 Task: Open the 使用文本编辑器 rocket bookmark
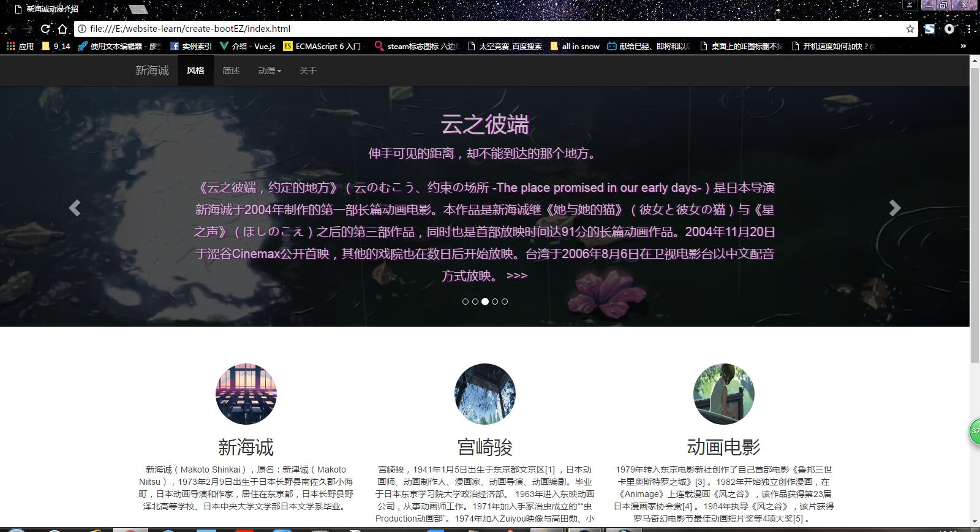pyautogui.click(x=119, y=46)
